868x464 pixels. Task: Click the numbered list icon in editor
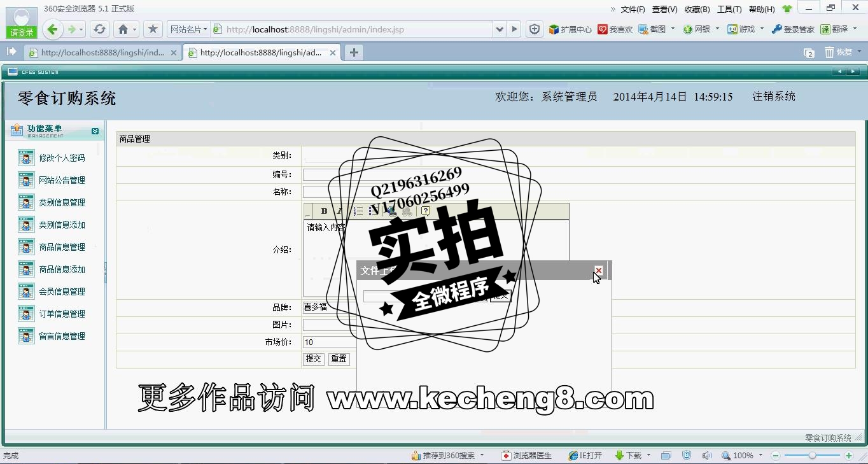click(358, 211)
